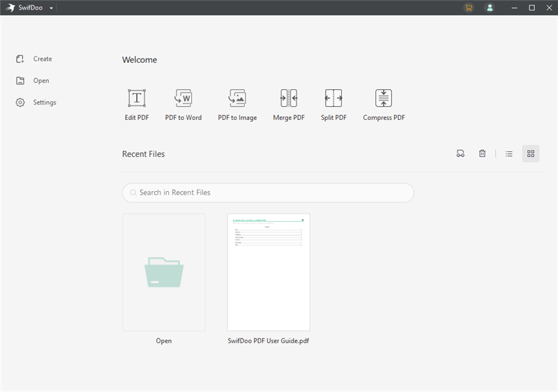The height and width of the screenshot is (392, 558).
Task: Start the Compress PDF tool icon
Action: [x=384, y=98]
